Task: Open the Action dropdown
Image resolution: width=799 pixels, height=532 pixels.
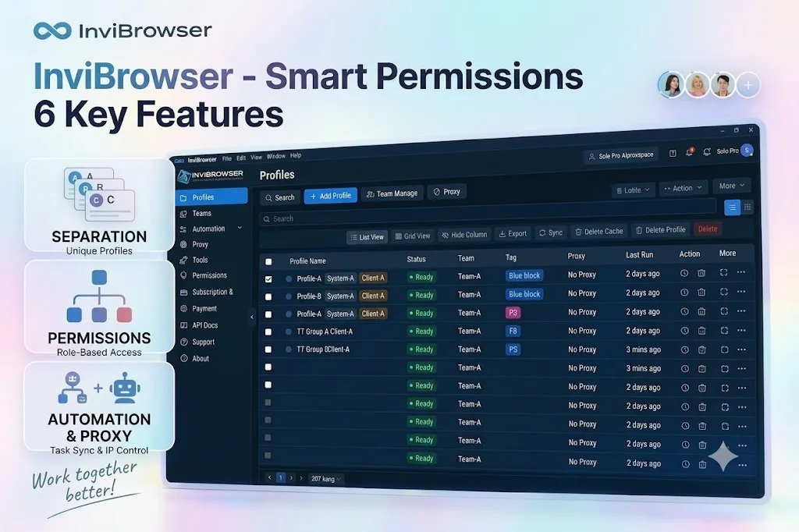Action: [684, 188]
